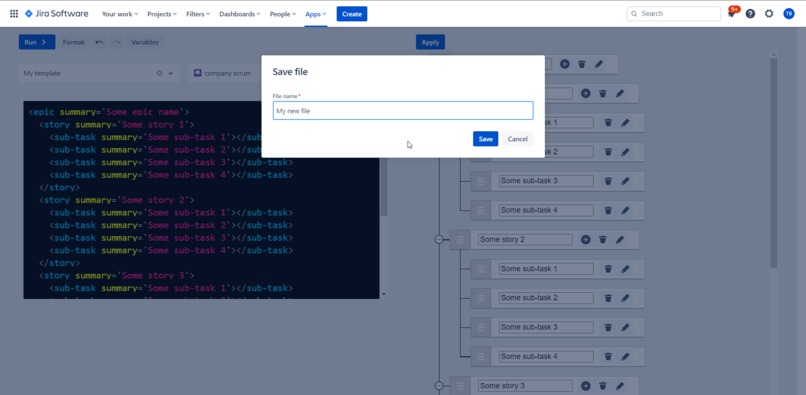
Task: Edit Some sub-task 2 under Some story 2
Action: tap(625, 298)
